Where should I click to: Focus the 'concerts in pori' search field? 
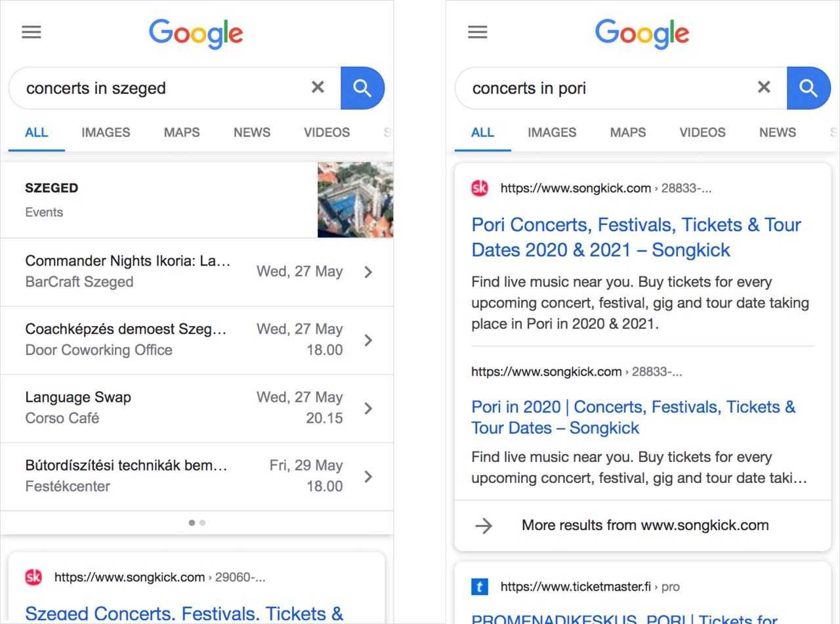click(x=610, y=88)
